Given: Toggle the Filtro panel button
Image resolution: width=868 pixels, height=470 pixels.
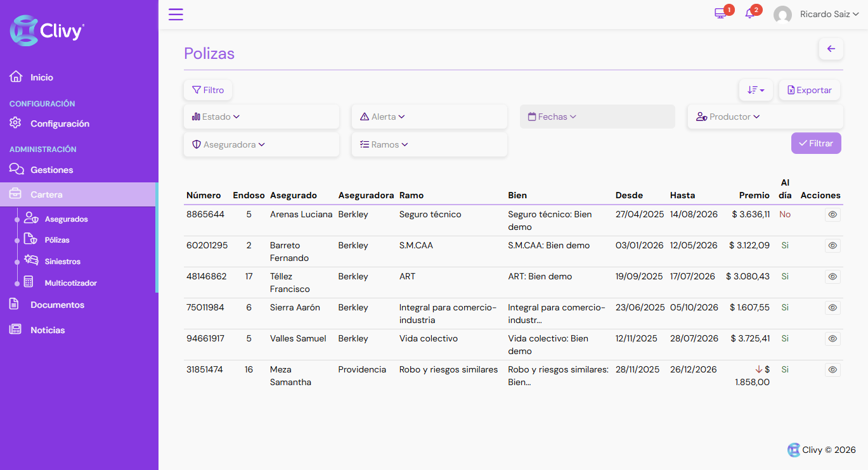Looking at the screenshot, I should tap(208, 90).
